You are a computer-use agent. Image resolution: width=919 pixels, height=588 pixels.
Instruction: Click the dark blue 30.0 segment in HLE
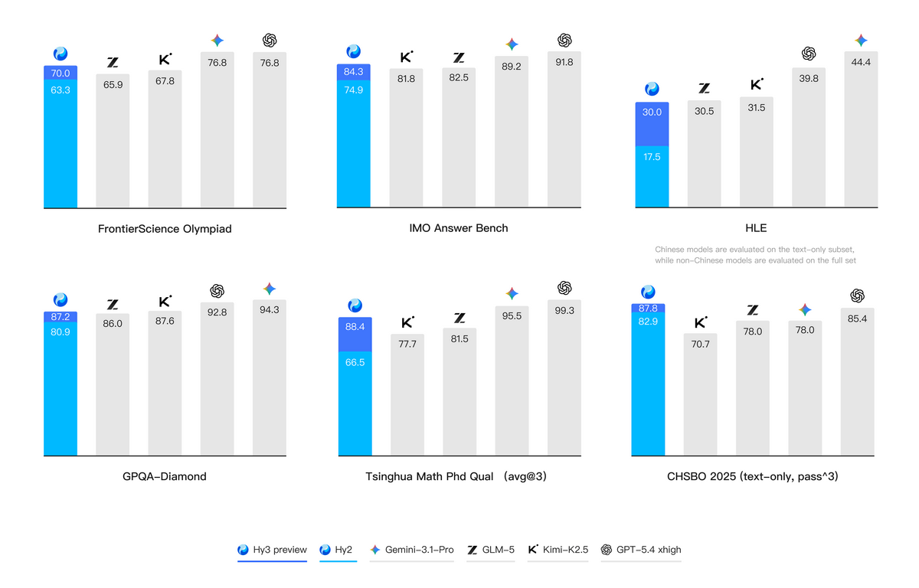652,122
